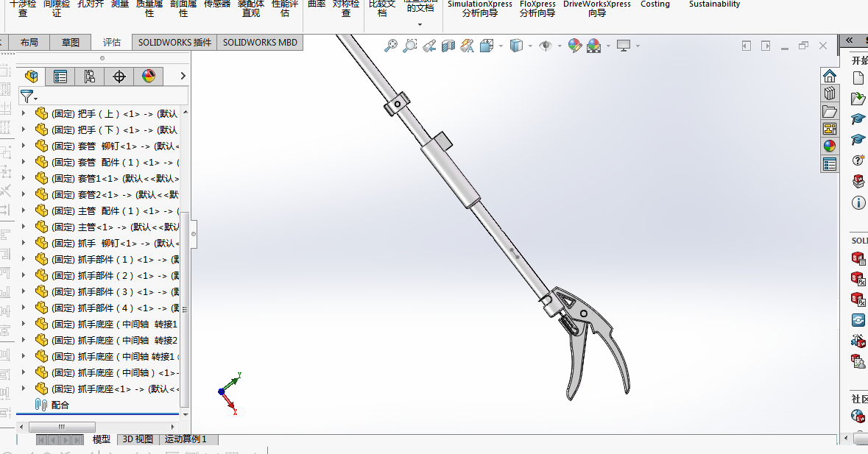
Task: Toggle Section View icon
Action: pos(448,46)
